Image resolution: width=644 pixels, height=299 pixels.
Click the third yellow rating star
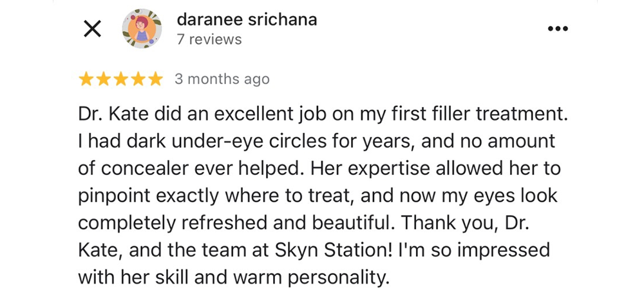click(120, 80)
